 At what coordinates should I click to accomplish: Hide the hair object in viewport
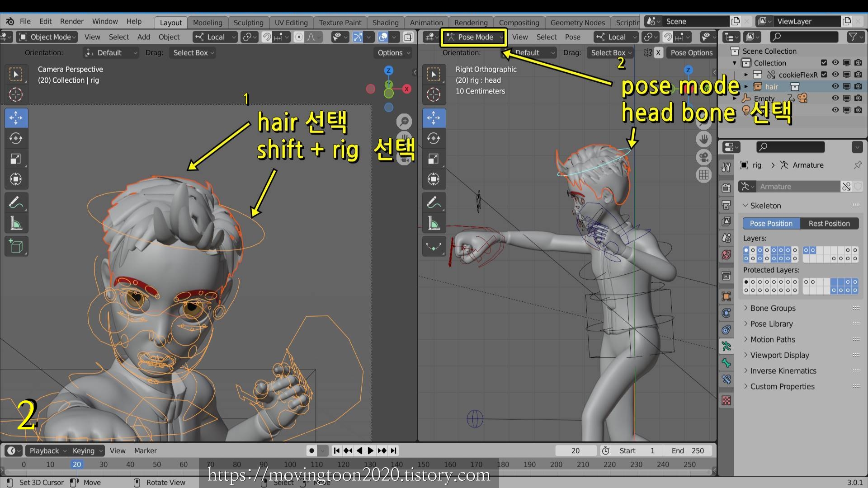coord(835,86)
